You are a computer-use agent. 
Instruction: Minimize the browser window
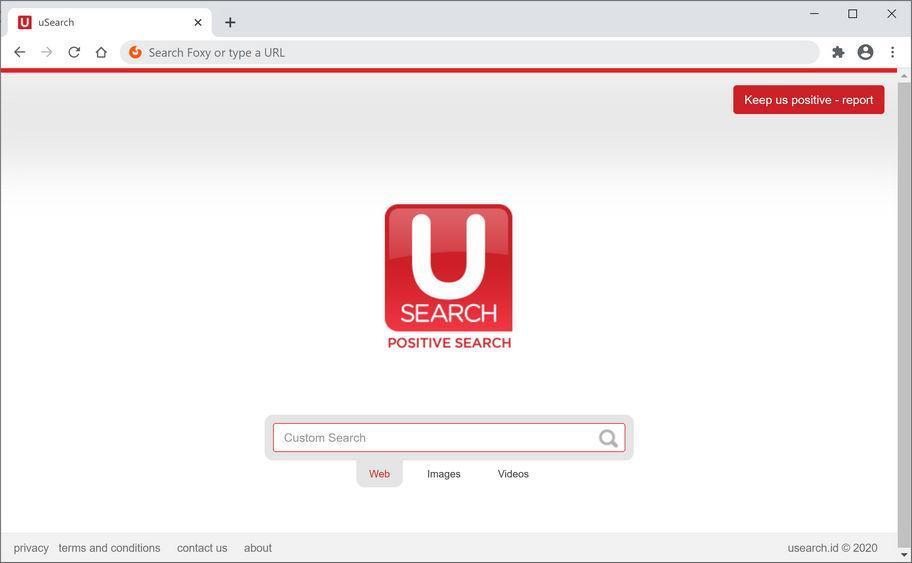pyautogui.click(x=814, y=13)
